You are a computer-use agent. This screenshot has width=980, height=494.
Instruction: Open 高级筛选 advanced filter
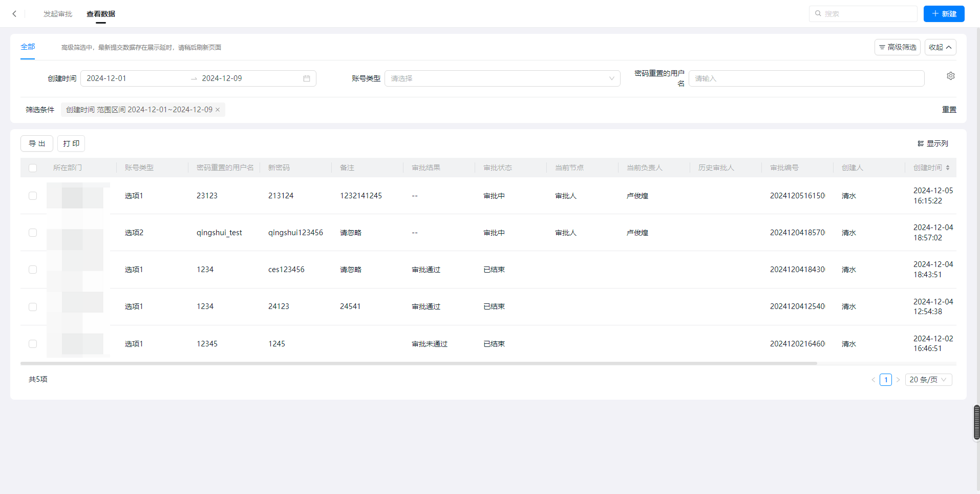point(897,47)
